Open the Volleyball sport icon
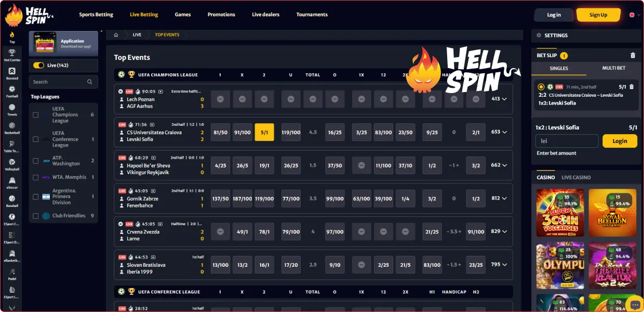 [12, 164]
